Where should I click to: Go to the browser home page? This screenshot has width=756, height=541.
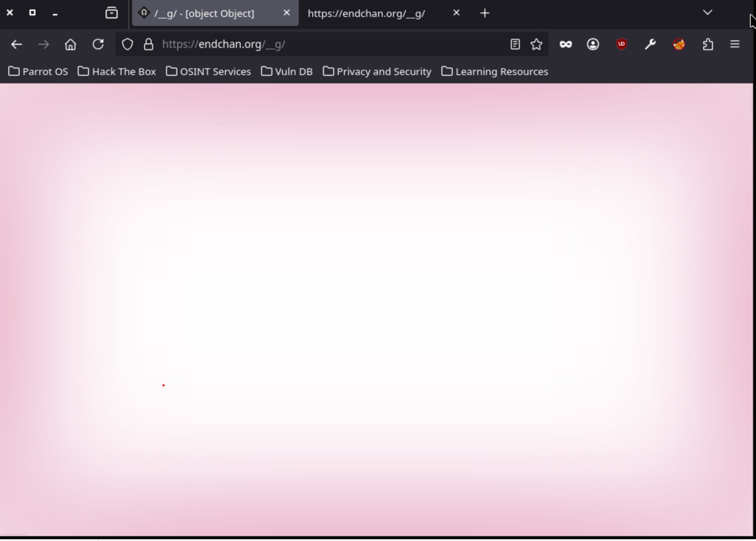pos(71,45)
